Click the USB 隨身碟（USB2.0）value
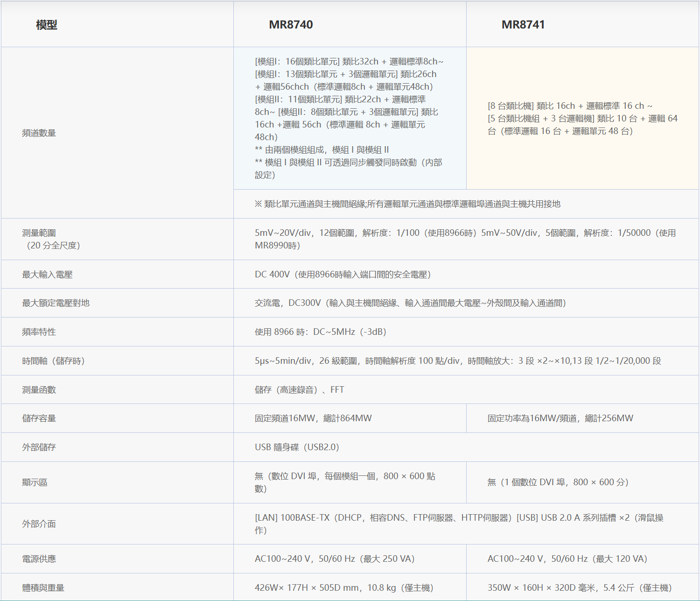This screenshot has height=601, width=700. 297,447
